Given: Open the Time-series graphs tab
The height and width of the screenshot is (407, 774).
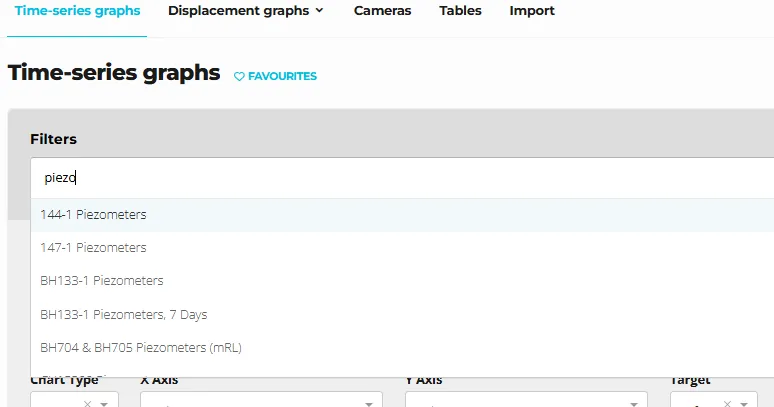Looking at the screenshot, I should point(77,11).
